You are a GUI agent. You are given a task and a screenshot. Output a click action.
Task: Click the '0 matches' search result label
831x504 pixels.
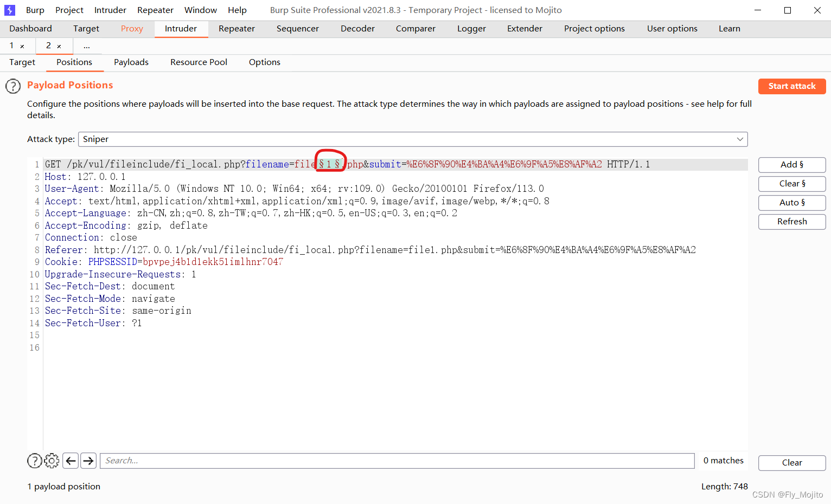click(x=724, y=461)
